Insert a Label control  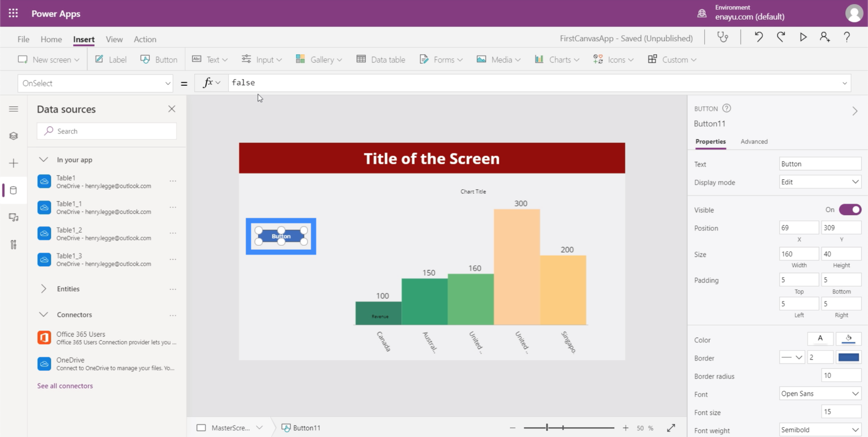(x=111, y=59)
